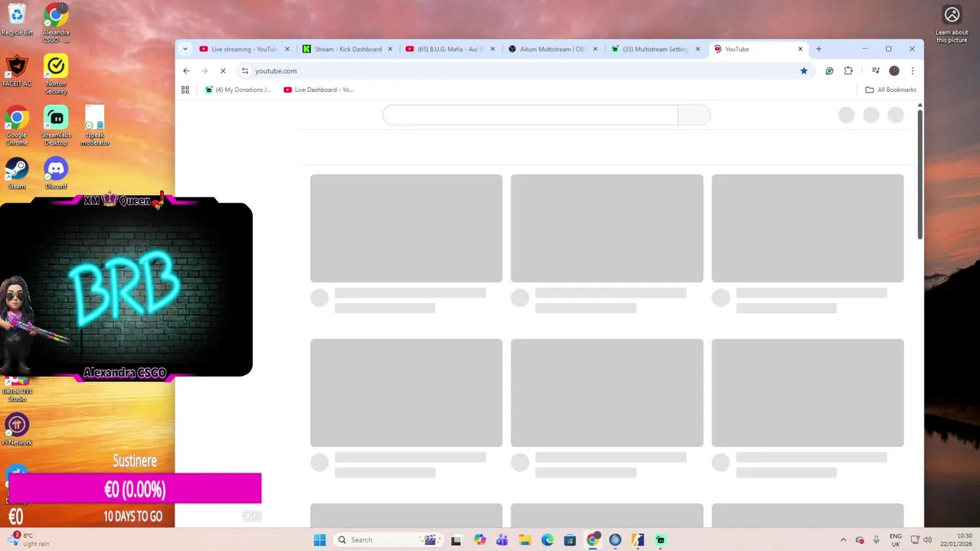
Task: Toggle the bookmark star for youtube.com
Action: click(x=803, y=70)
